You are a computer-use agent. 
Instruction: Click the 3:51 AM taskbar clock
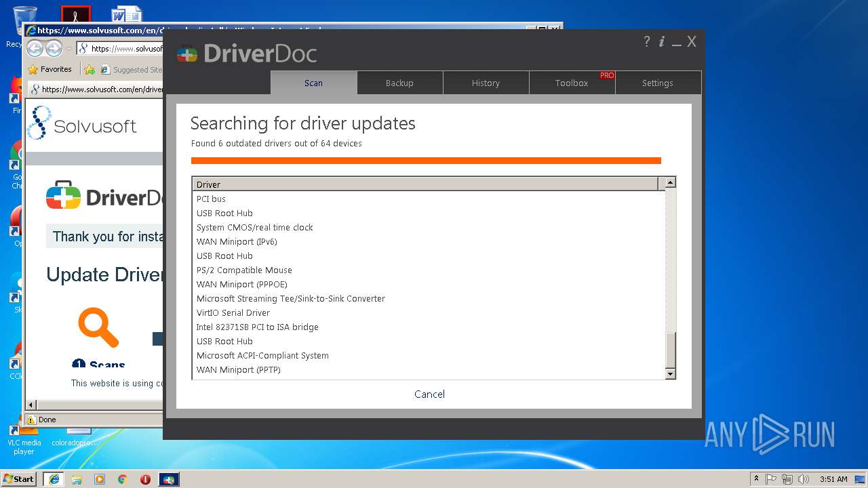833,479
